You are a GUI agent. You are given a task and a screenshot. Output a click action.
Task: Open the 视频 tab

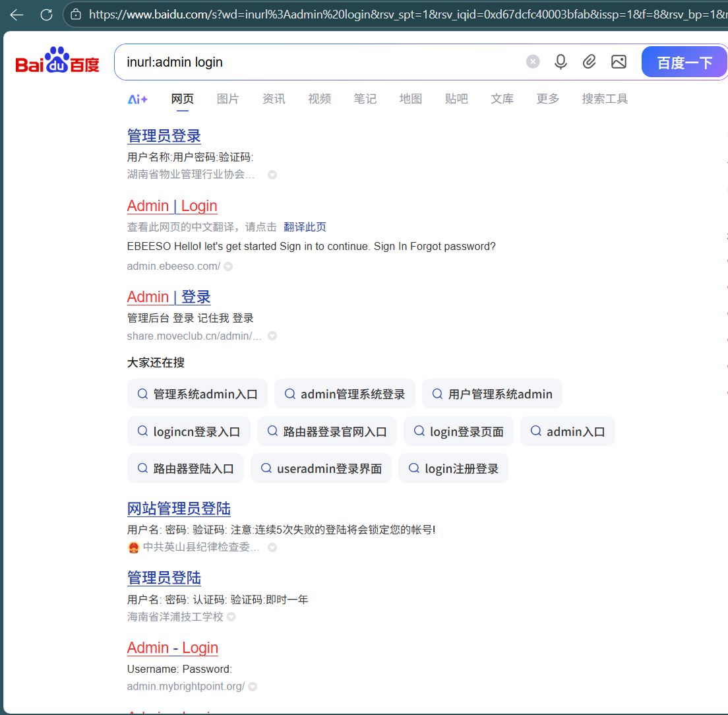point(319,99)
